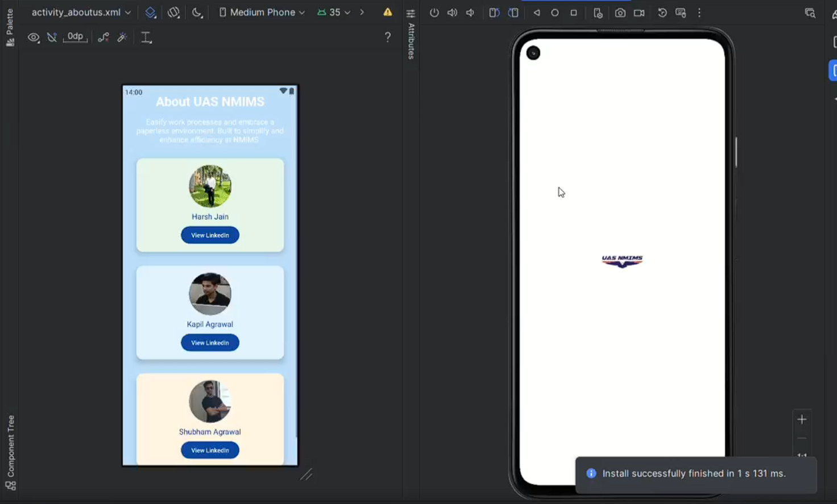Screen dimensions: 837x504
Task: Open emulator snapshots
Action: coord(598,13)
